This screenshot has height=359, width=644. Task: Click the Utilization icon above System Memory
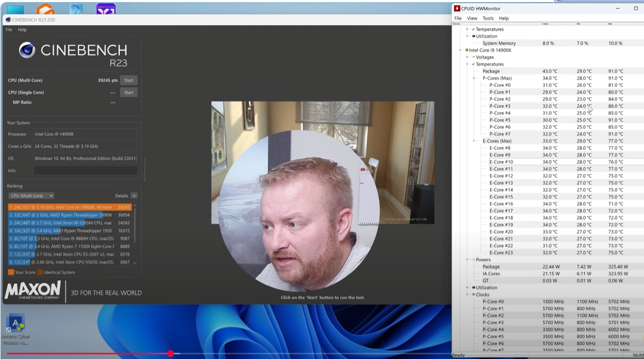473,36
